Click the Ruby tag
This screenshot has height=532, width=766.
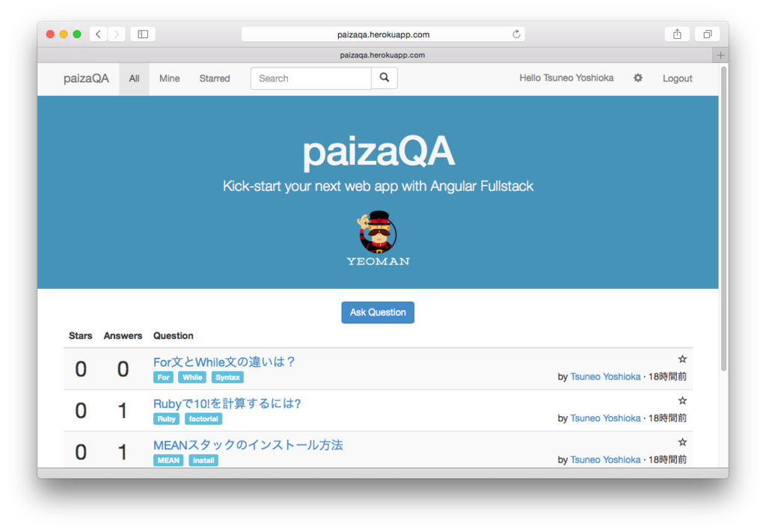click(167, 419)
